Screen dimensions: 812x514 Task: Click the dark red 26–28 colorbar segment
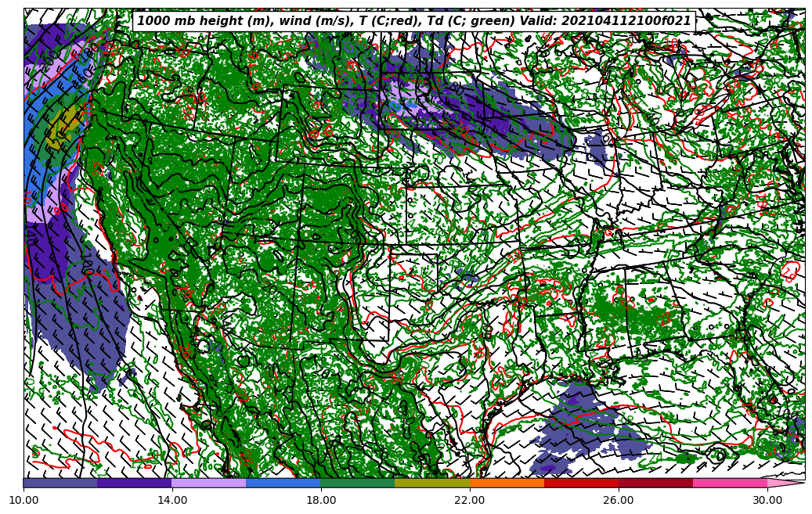point(655,483)
